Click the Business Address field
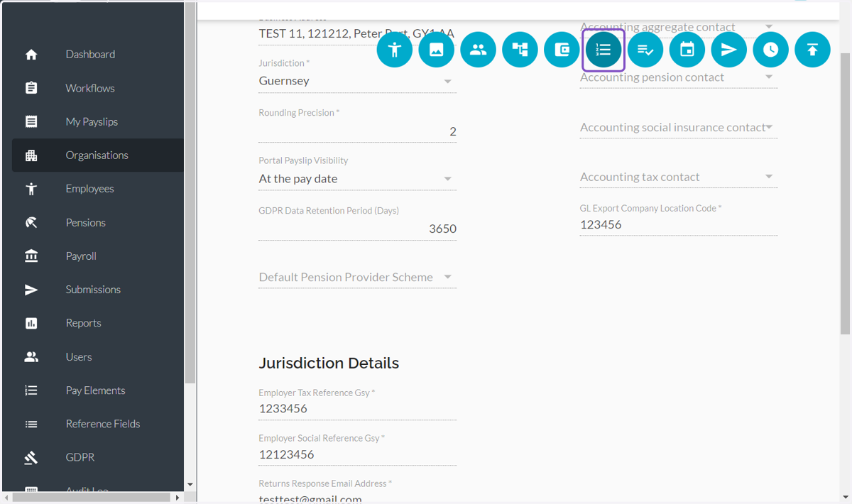This screenshot has width=852, height=504. click(357, 33)
